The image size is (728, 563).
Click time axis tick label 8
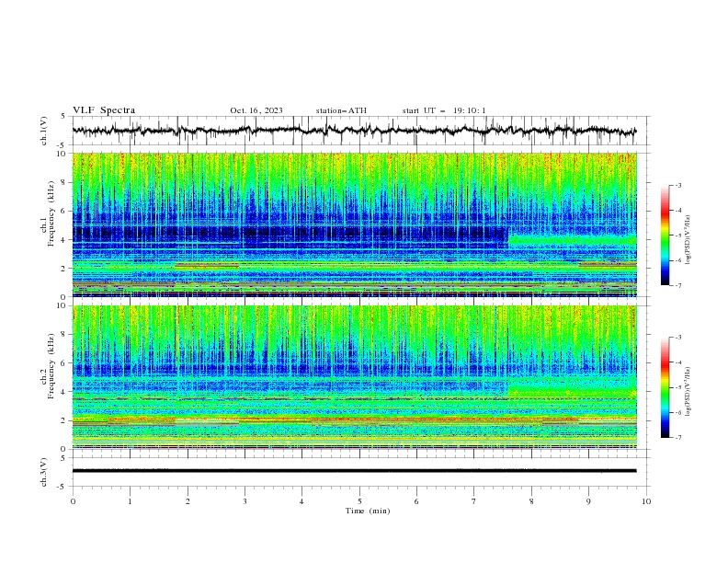pos(531,501)
